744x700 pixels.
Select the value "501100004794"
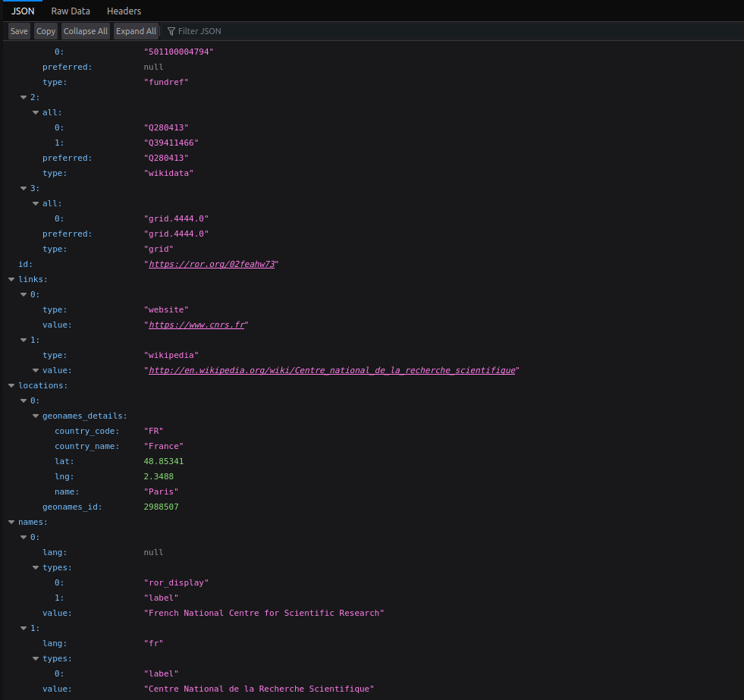(178, 52)
